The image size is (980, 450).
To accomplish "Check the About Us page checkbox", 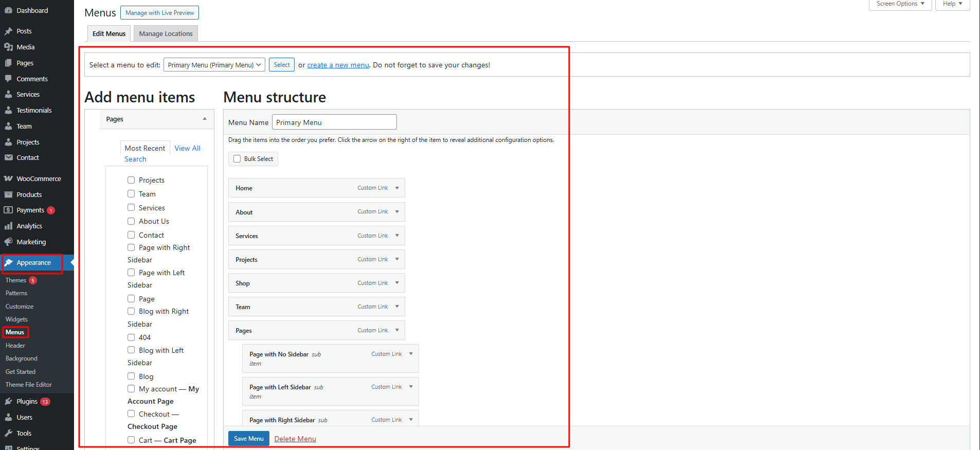I will (131, 221).
